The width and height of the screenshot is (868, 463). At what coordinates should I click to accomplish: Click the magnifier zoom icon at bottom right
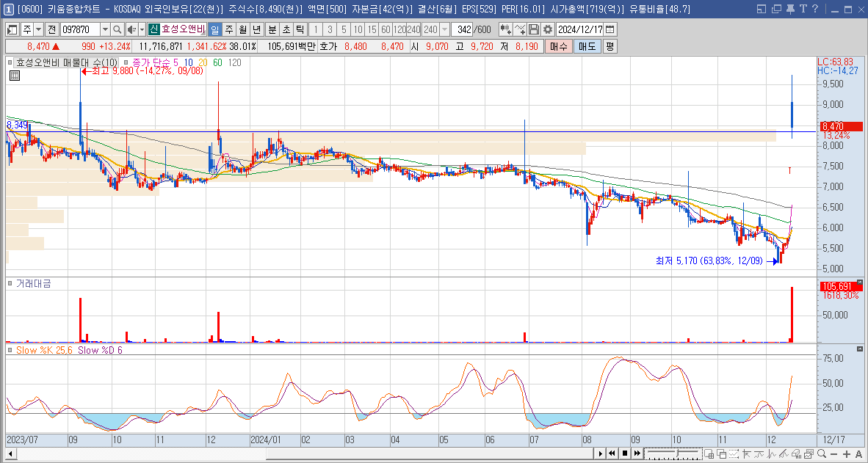coord(822,453)
